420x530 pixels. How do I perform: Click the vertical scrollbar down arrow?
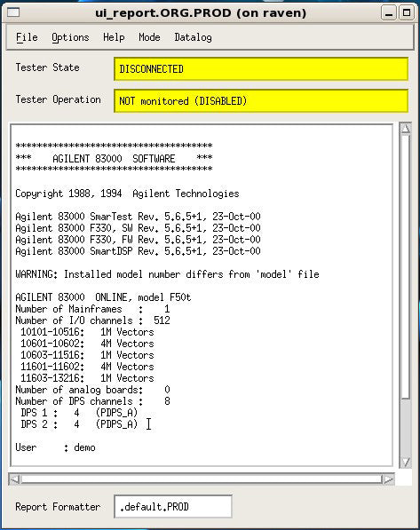tap(406, 462)
